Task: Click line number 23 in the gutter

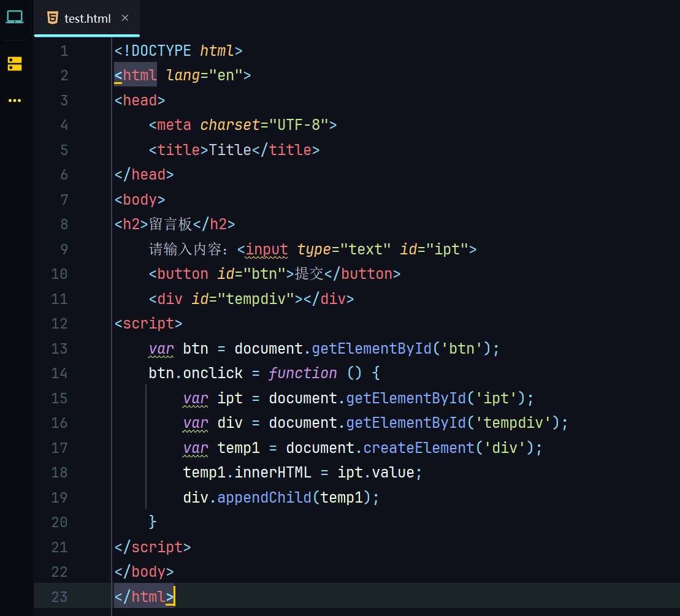Action: (x=59, y=596)
